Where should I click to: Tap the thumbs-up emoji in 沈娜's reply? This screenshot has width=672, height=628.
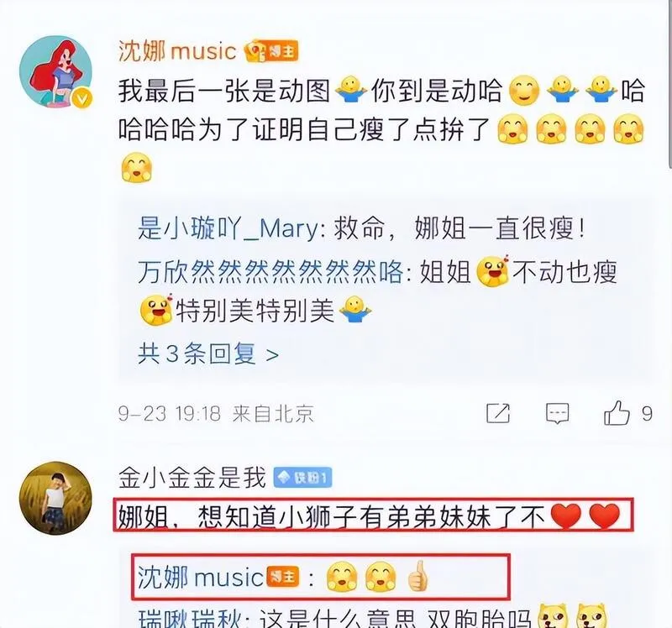click(x=417, y=577)
